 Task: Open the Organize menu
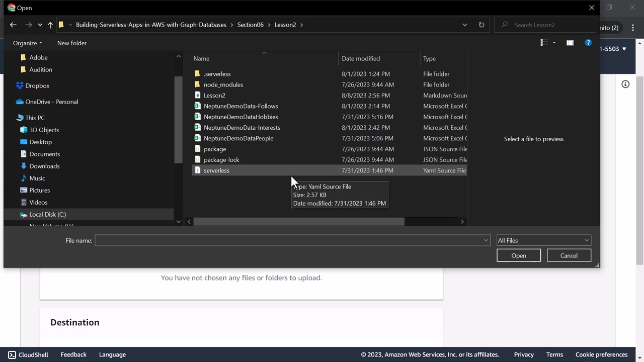(28, 43)
